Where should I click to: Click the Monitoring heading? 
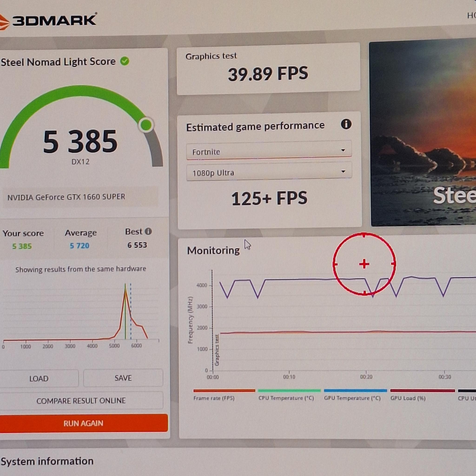coord(213,251)
